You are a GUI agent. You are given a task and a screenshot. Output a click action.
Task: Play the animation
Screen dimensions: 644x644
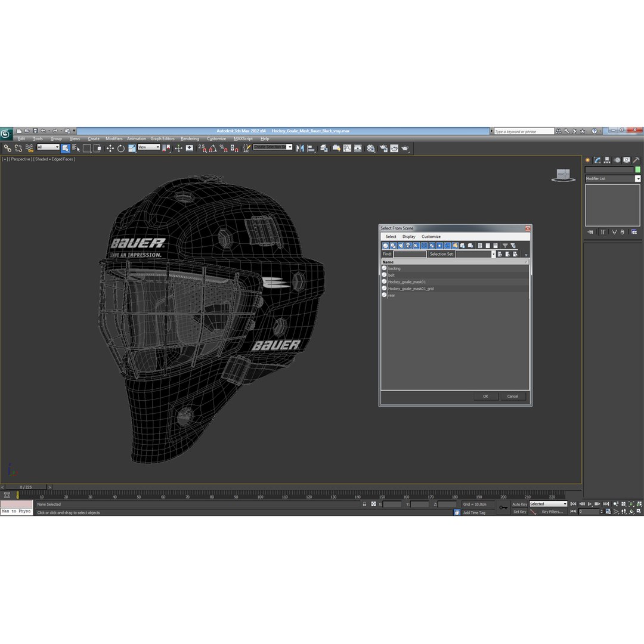pos(590,504)
